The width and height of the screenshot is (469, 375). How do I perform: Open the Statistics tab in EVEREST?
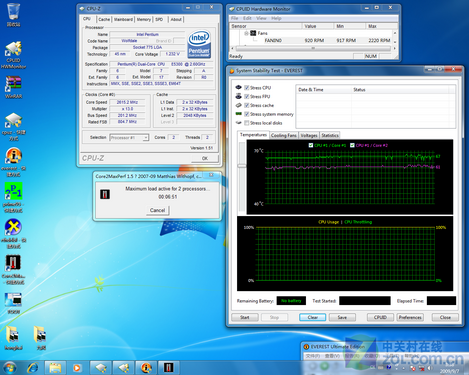point(330,135)
